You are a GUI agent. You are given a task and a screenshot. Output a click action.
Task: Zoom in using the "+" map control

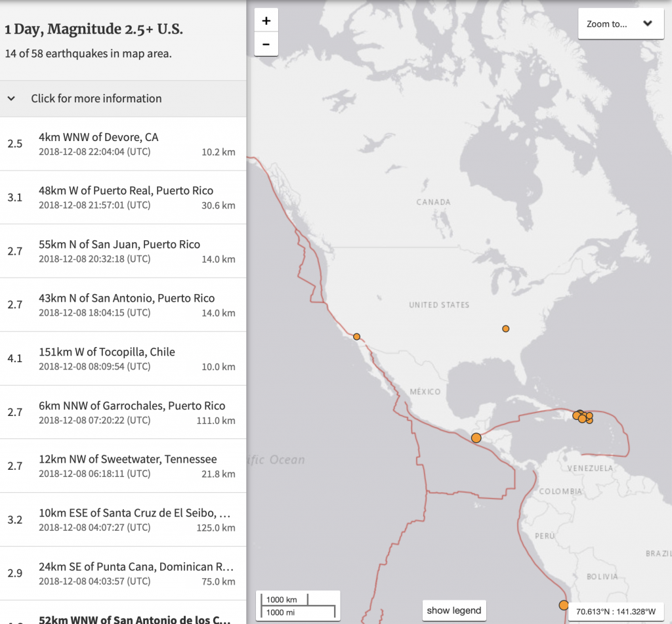(266, 20)
